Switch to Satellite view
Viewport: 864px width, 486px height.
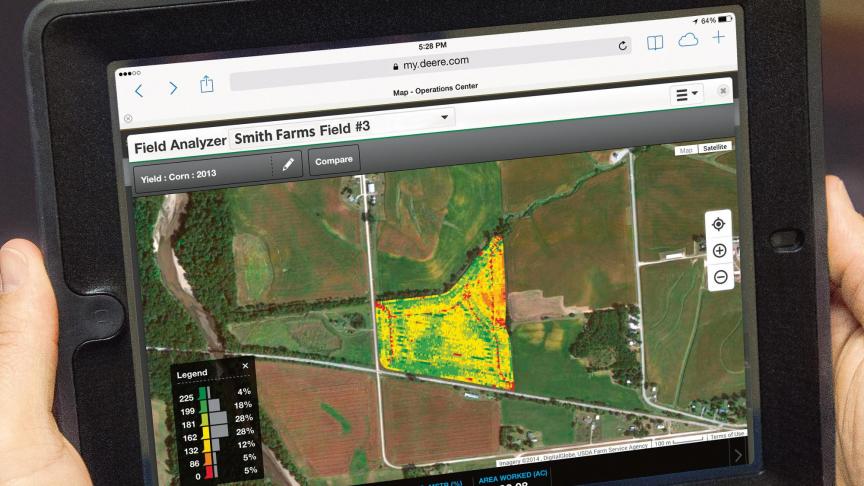click(x=715, y=147)
